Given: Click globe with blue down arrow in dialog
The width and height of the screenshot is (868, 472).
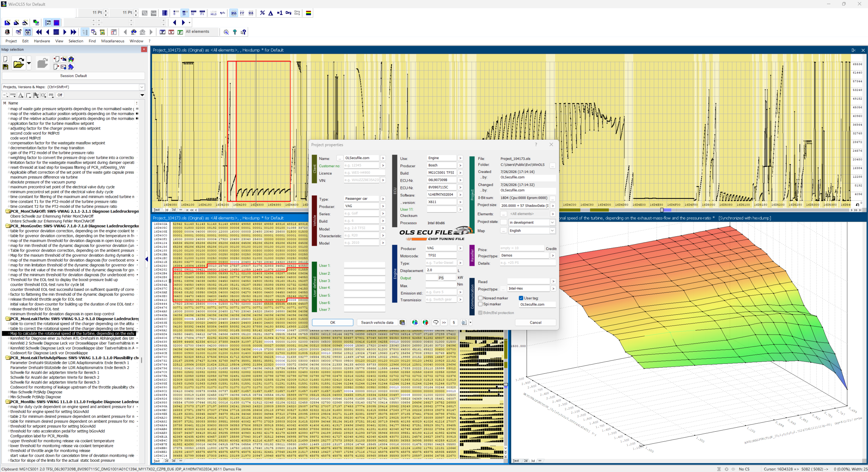Looking at the screenshot, I should pos(415,322).
